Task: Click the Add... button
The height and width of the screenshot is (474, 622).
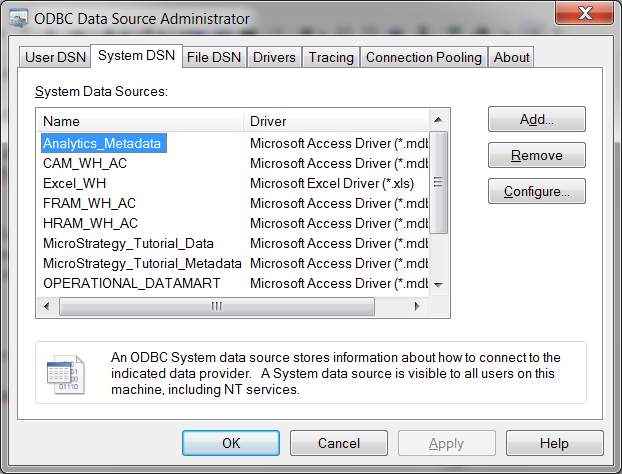Action: coord(537,119)
